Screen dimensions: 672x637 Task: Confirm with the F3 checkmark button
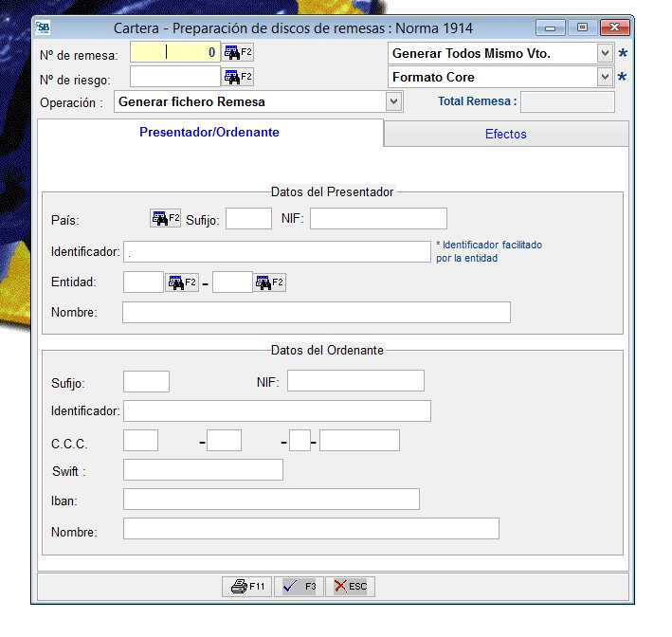tap(299, 587)
